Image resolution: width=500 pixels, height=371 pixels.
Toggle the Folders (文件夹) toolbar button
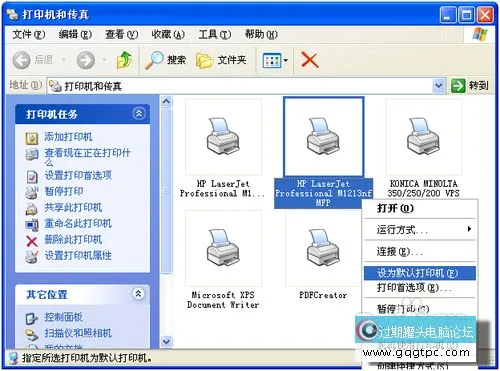[x=221, y=60]
